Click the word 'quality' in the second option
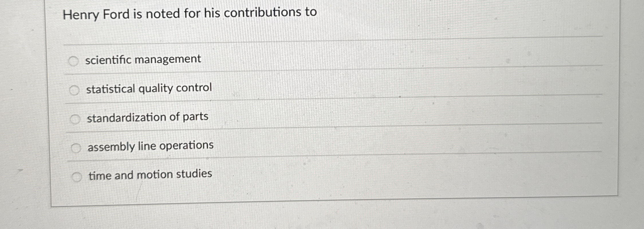This screenshot has width=644, height=229. click(156, 89)
